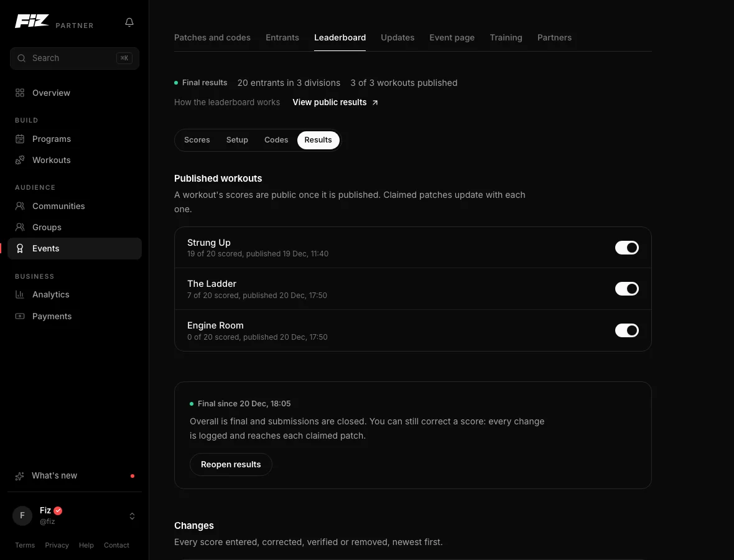Open the Privacy footer link
The height and width of the screenshot is (560, 734).
[57, 546]
